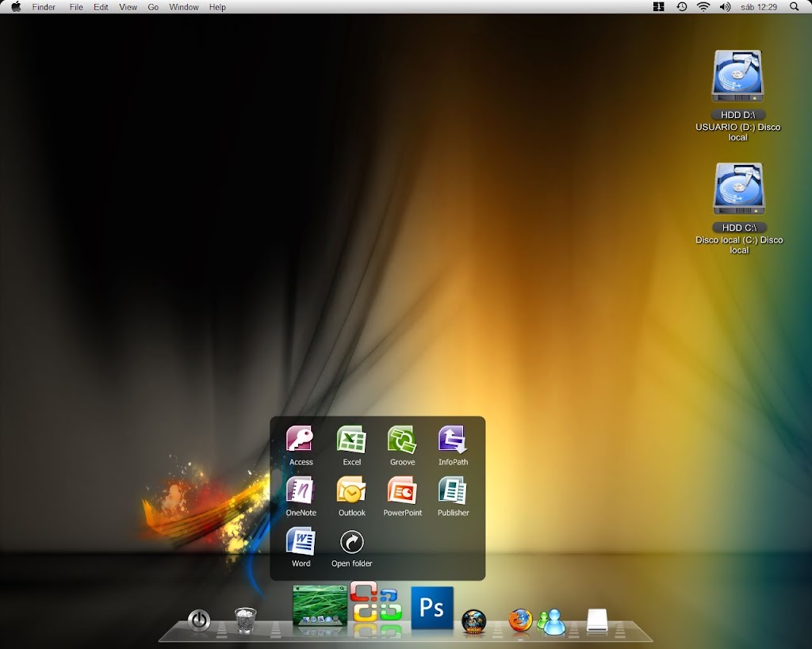Open the File menu
Screen dimensions: 812x649
click(x=76, y=7)
